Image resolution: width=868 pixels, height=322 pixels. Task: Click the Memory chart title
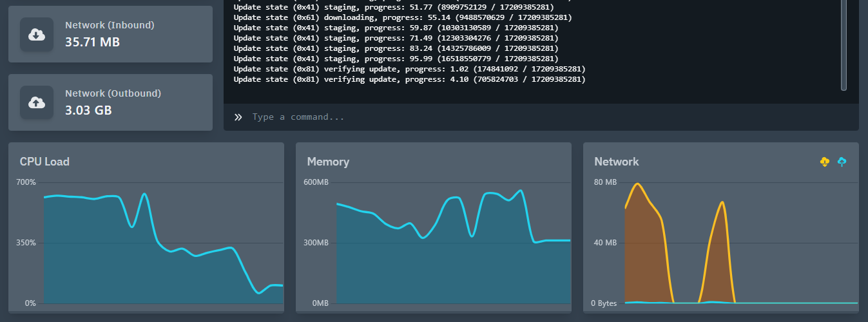328,162
